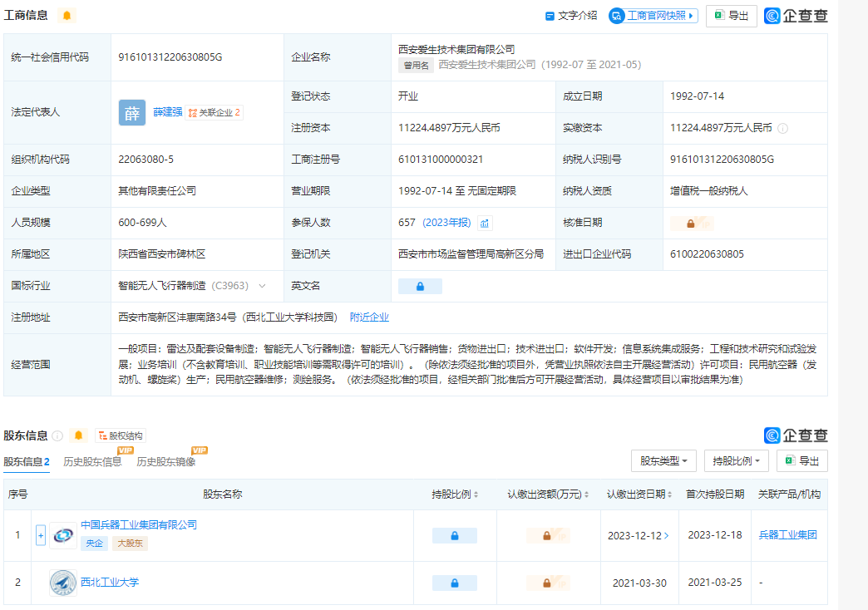This screenshot has height=610, width=868.
Task: Click 首次持股日期 2023-12-18 cell
Action: 715,534
